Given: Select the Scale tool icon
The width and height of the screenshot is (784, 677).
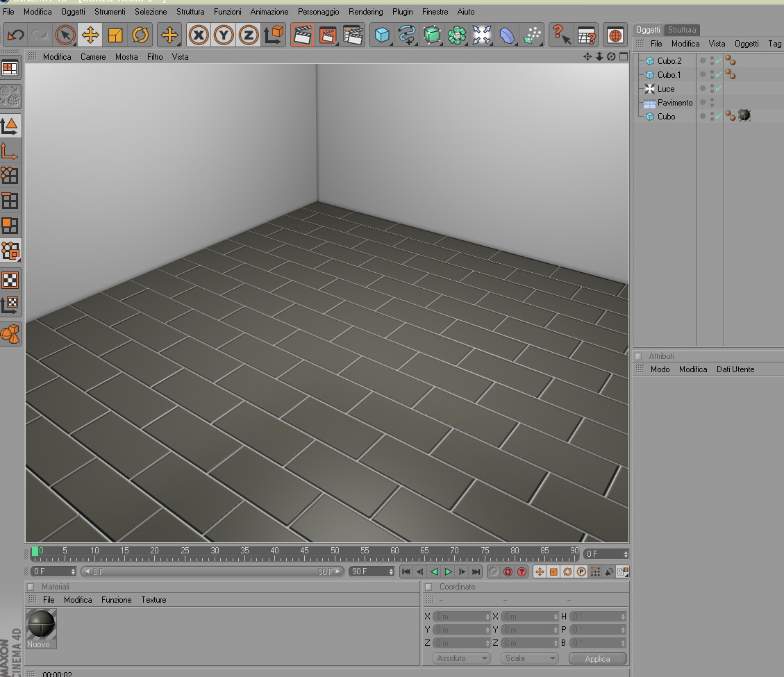Looking at the screenshot, I should tap(115, 35).
